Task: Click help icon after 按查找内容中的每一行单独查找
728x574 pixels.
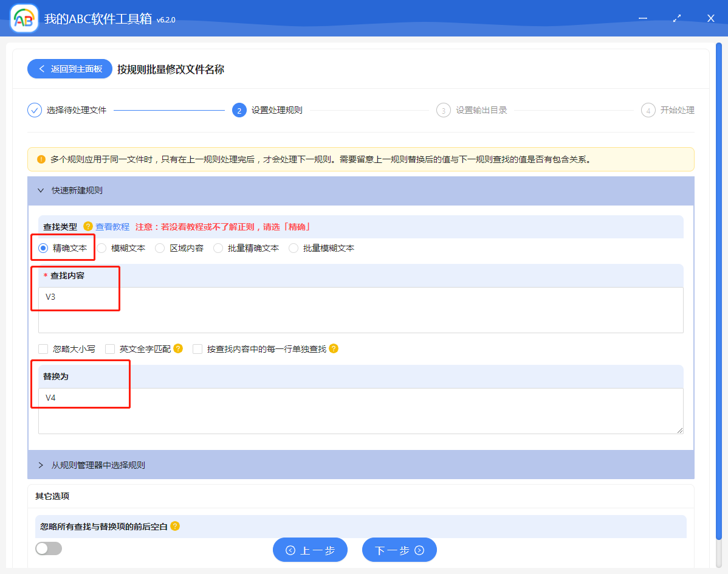Action: pos(333,348)
